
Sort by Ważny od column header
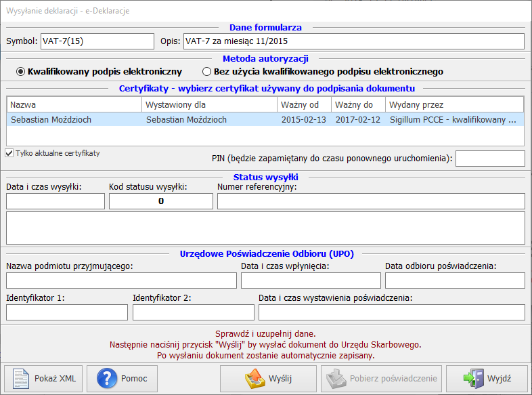tap(305, 104)
